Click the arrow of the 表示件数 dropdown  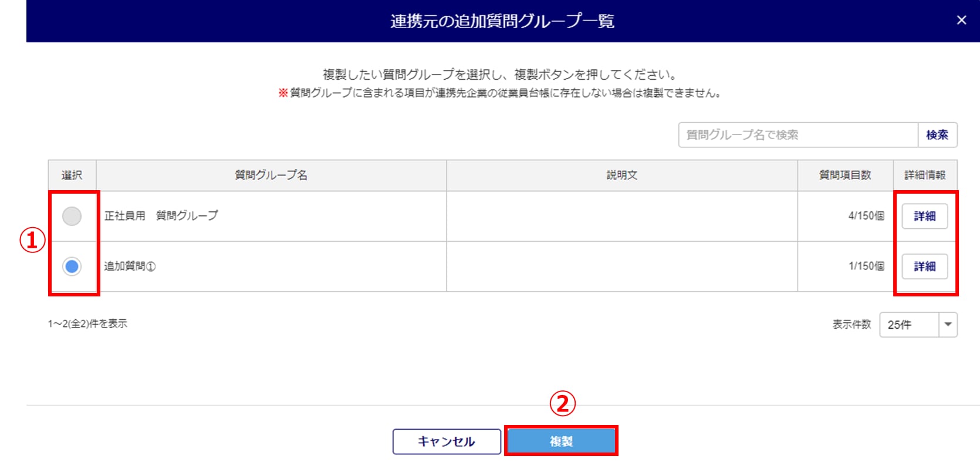click(948, 325)
